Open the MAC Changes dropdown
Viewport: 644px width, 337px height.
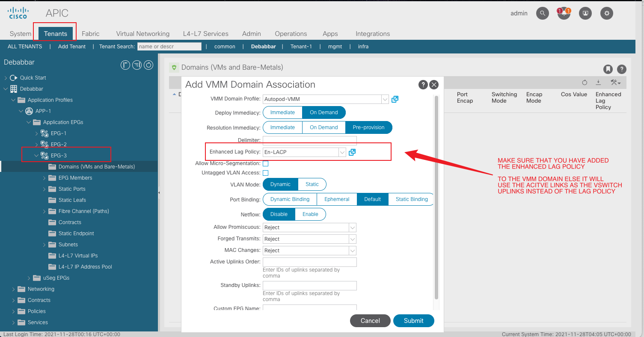click(x=352, y=250)
